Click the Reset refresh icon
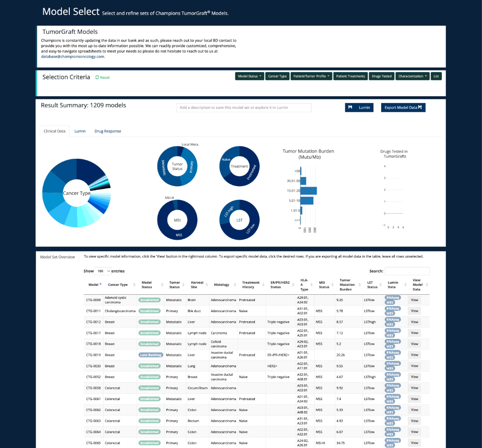The width and height of the screenshot is (482, 448). pos(97,78)
